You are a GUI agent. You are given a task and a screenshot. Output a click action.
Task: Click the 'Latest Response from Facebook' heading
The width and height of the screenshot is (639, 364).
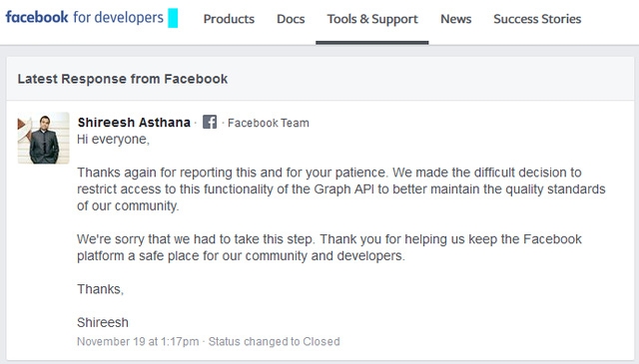(122, 79)
